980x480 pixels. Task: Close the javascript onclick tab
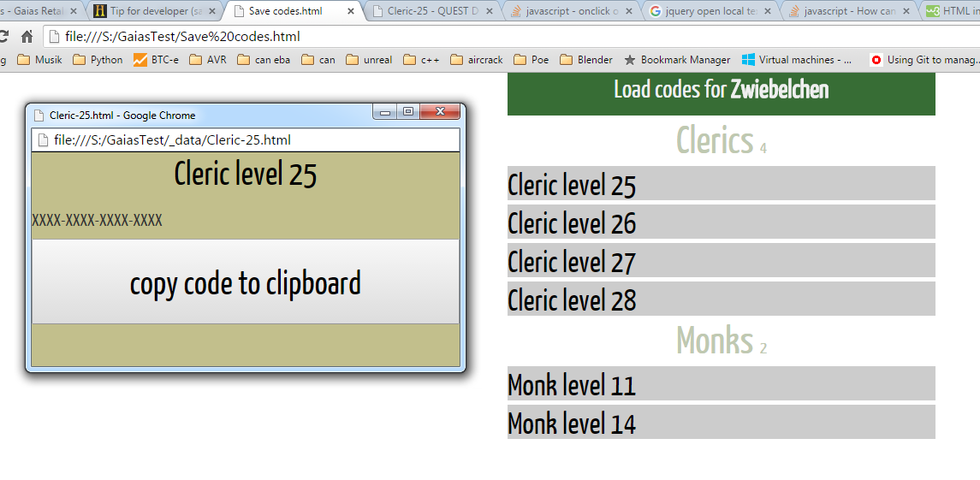(628, 11)
